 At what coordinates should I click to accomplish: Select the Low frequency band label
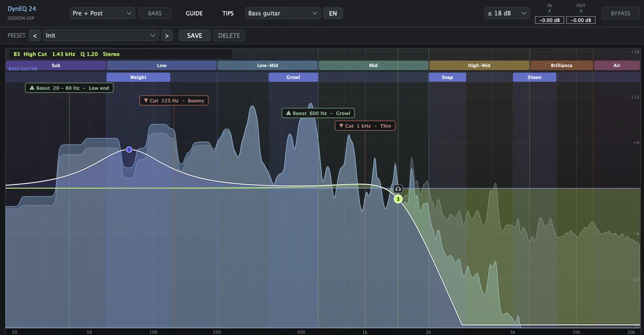[x=162, y=65]
